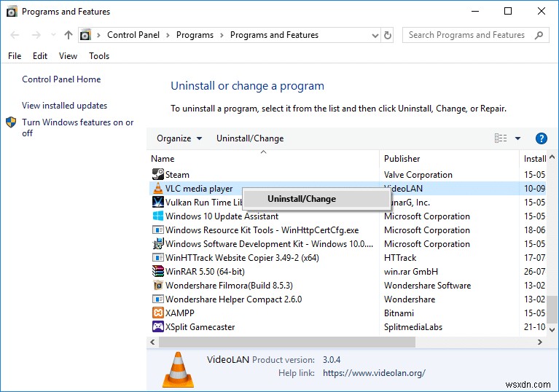Viewport: 559px width, 392px height.
Task: Open the Tools menu
Action: [99, 56]
